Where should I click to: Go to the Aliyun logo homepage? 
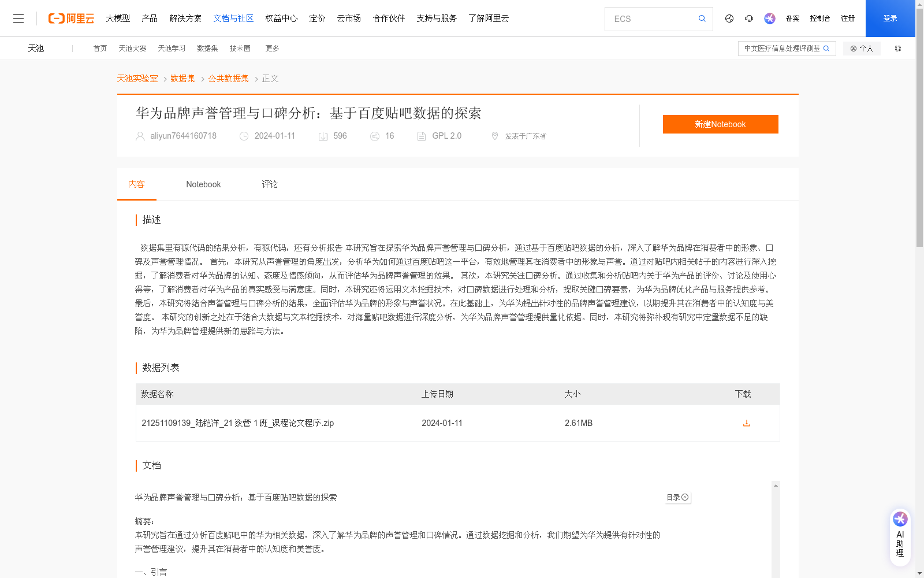click(x=71, y=18)
